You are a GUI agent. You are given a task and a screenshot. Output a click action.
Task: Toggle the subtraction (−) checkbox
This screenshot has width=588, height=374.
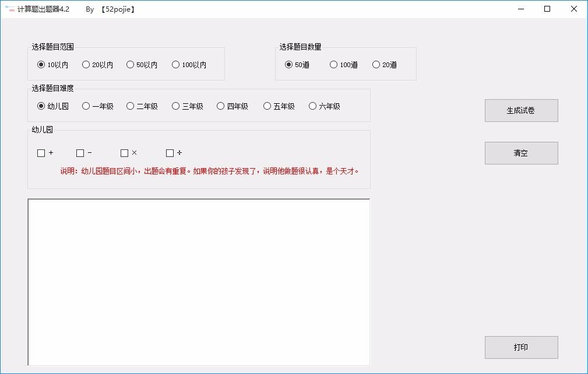click(x=80, y=153)
